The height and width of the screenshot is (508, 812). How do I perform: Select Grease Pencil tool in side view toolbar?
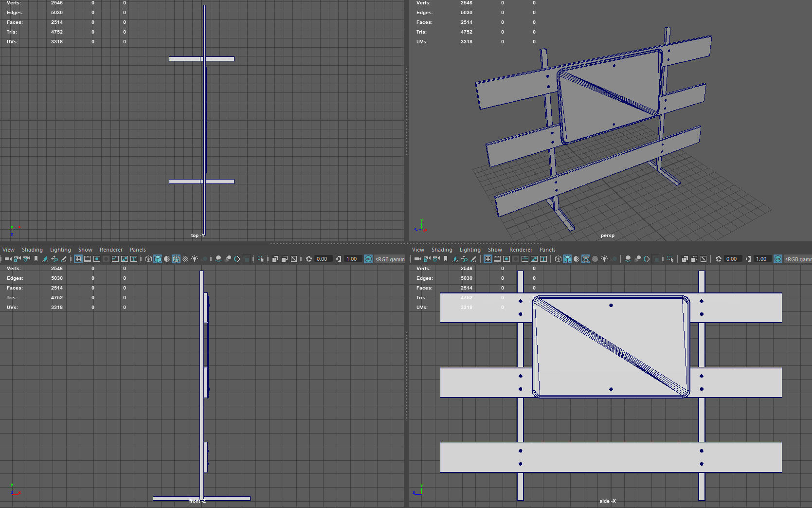473,259
